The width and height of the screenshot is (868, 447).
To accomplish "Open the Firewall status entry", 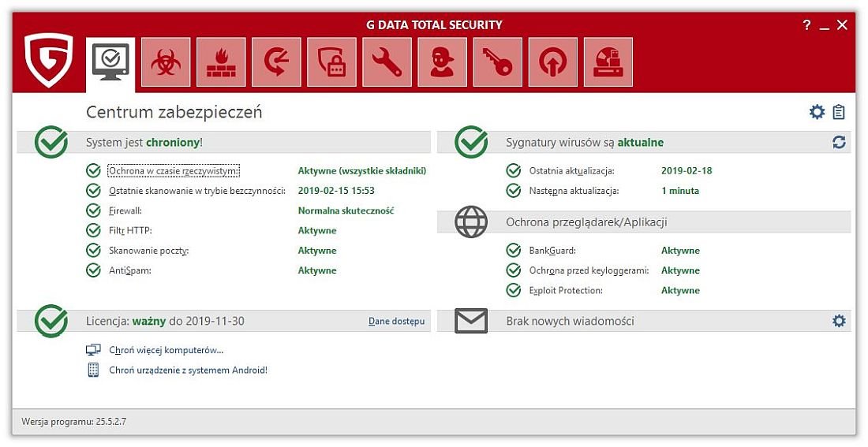I will [x=125, y=210].
